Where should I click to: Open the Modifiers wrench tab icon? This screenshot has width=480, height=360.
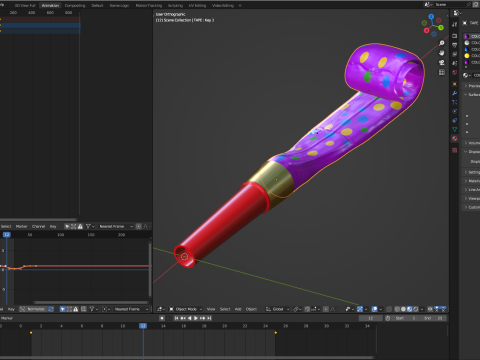455,93
